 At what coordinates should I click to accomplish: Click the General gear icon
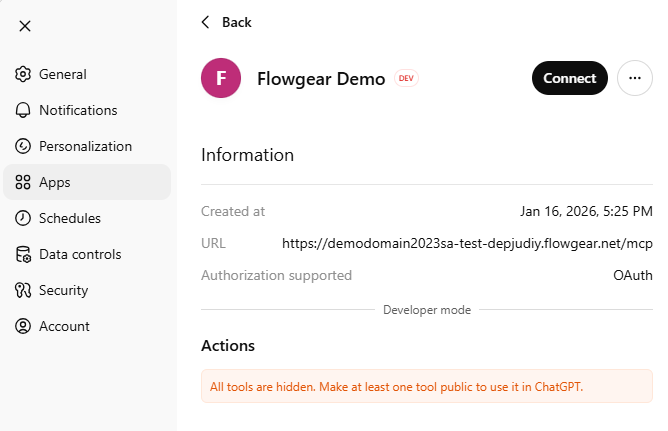point(23,74)
